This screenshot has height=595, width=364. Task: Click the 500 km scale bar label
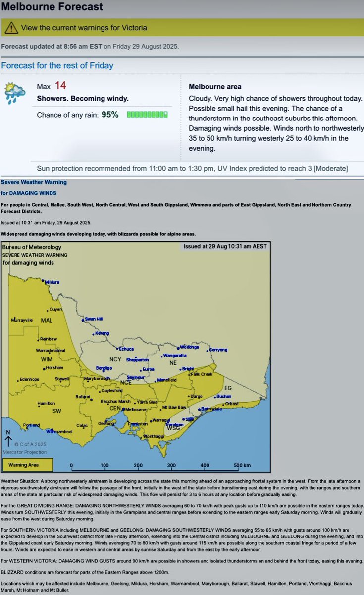click(x=243, y=466)
